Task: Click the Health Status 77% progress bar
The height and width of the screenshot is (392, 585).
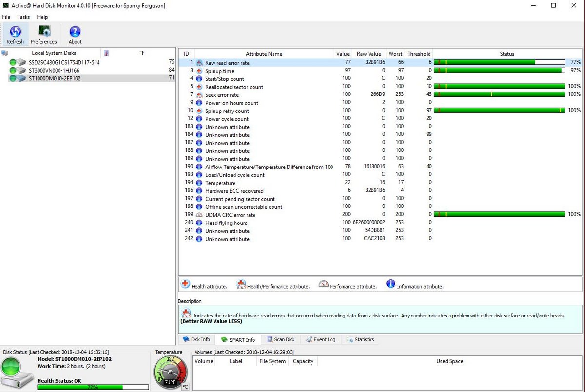Action: click(93, 387)
